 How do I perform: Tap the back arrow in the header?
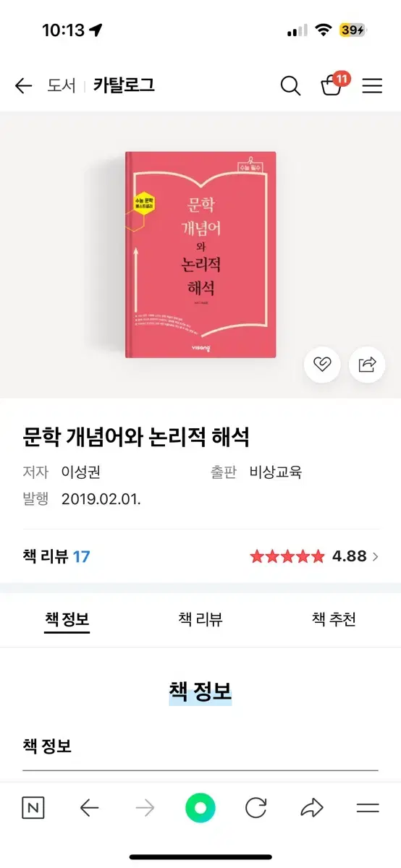pos(24,86)
